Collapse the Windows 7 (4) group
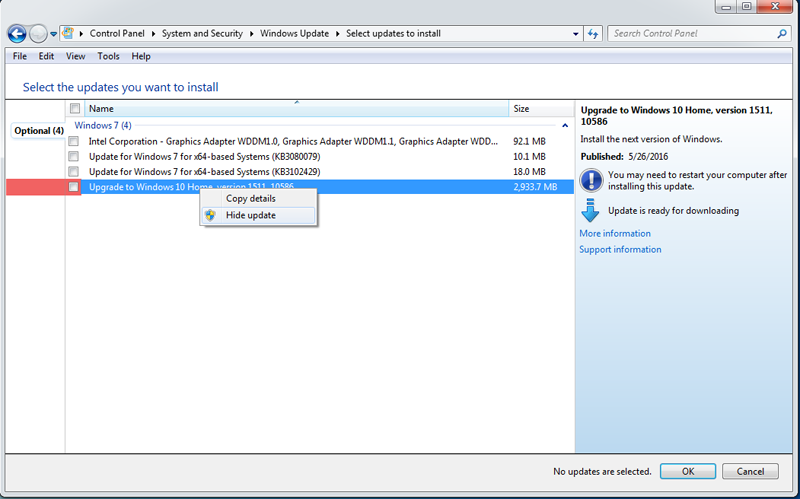Viewport: 800px width, 499px height. [565, 126]
